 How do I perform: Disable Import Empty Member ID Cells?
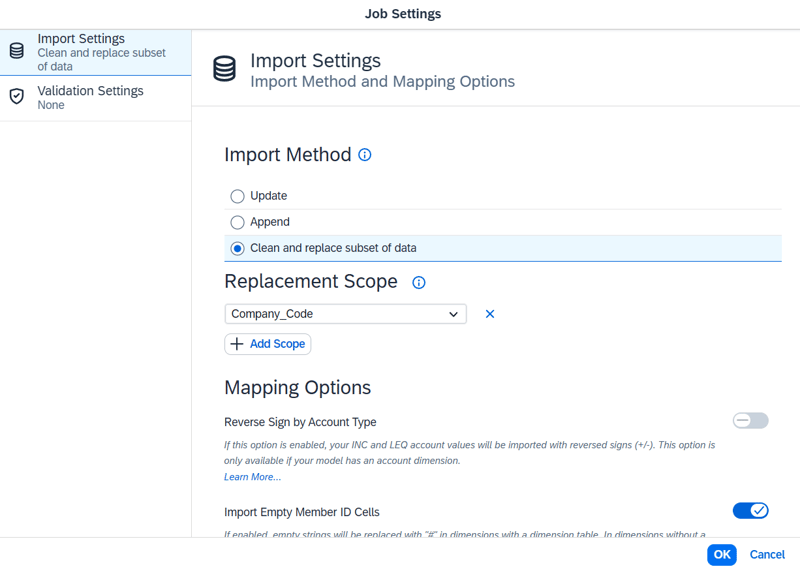point(750,511)
